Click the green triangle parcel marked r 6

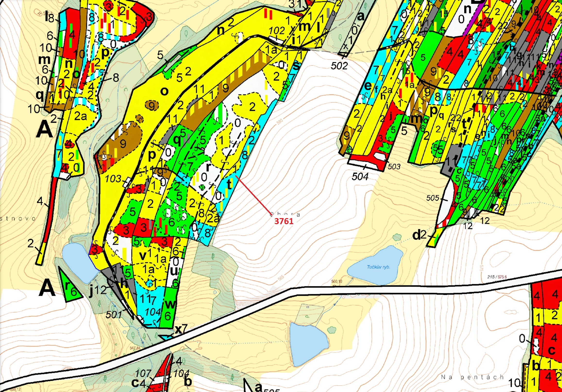tap(71, 289)
